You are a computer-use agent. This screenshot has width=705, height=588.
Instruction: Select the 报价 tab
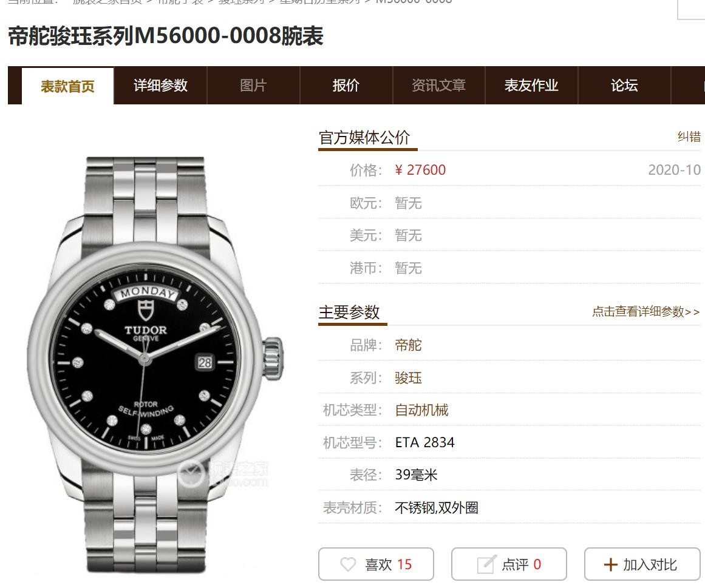coord(346,86)
